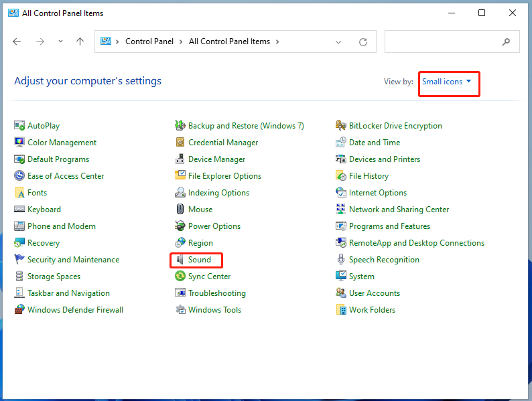Open Work Folders link
The width and height of the screenshot is (532, 401).
(x=372, y=309)
